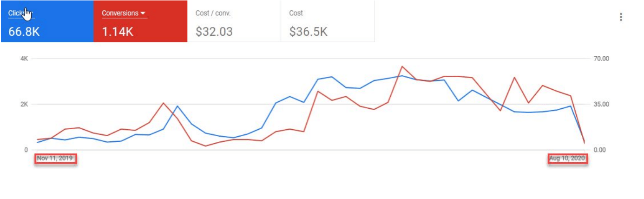The image size is (644, 199).
Task: Select the red 1.14K conversions value
Action: pos(117,32)
